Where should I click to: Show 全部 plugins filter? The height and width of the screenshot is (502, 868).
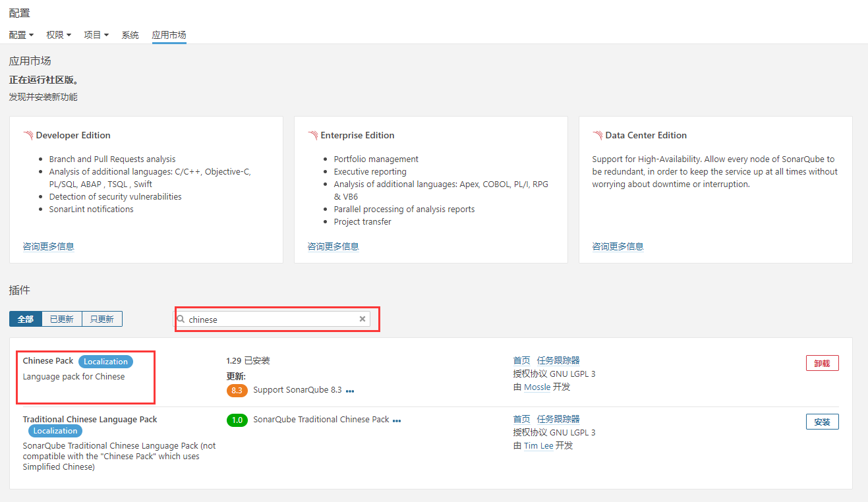coord(26,319)
